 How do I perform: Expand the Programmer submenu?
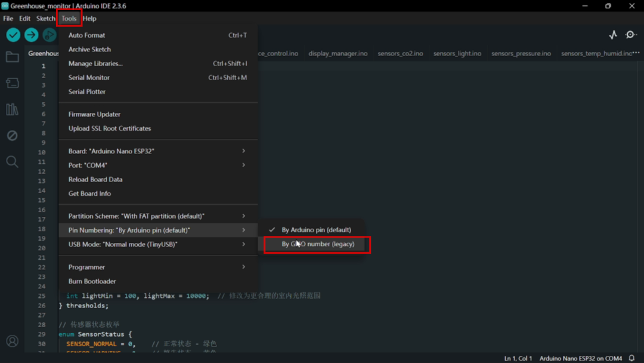pyautogui.click(x=157, y=267)
